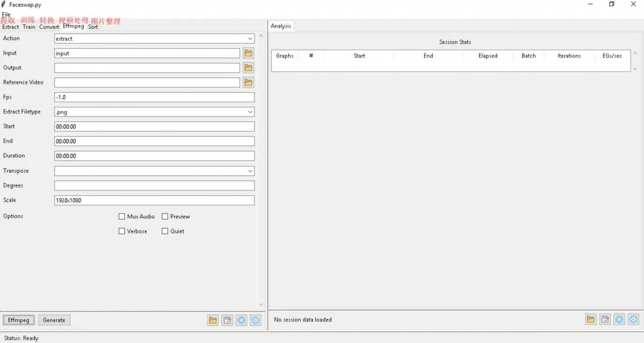644x343 pixels.
Task: Toggle the Preview option checkbox
Action: (165, 217)
